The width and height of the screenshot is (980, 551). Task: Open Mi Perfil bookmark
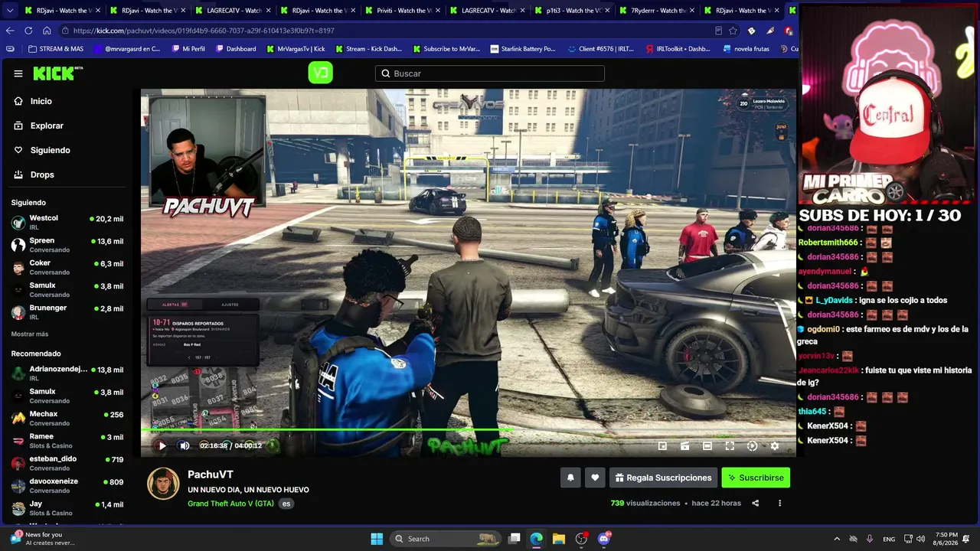(188, 49)
